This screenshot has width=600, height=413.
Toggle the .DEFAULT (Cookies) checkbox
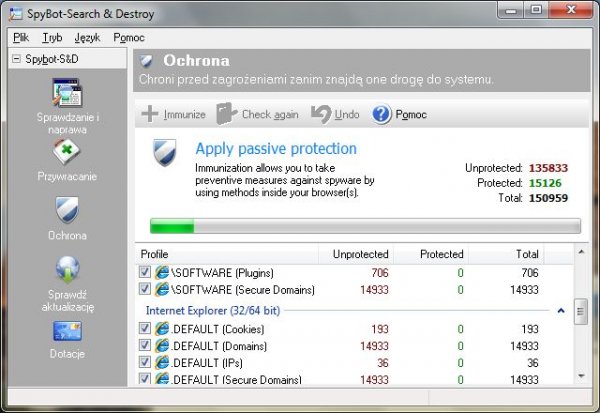(145, 328)
